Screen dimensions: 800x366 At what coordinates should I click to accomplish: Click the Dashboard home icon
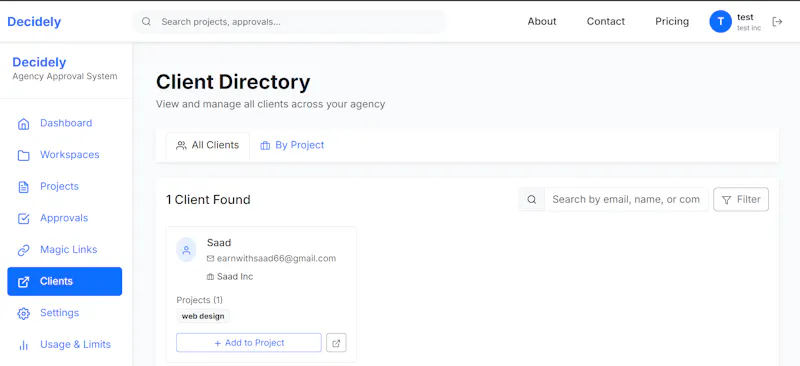pyautogui.click(x=23, y=124)
